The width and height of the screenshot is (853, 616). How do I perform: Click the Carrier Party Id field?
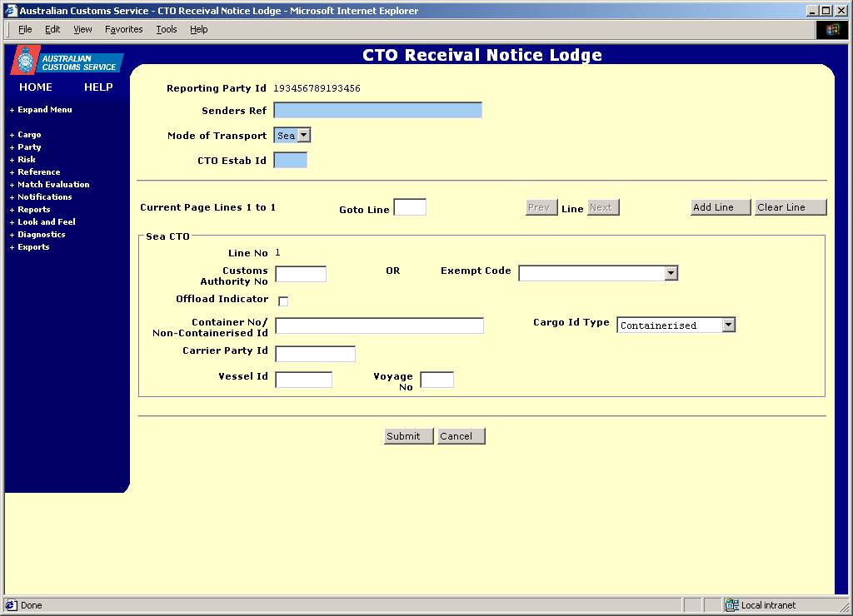pyautogui.click(x=316, y=354)
